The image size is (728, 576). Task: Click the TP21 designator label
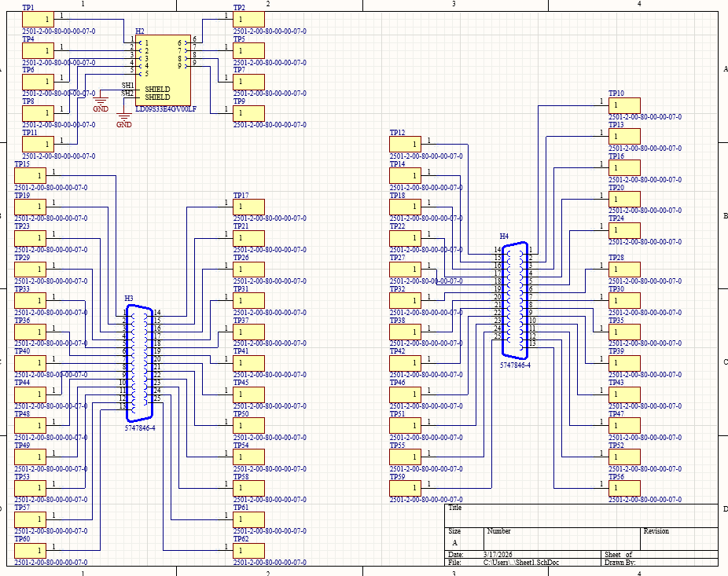pos(241,226)
